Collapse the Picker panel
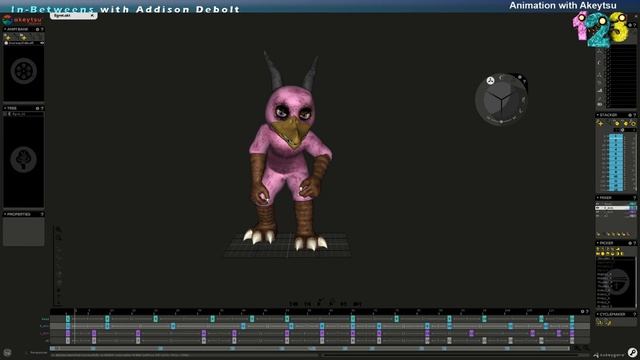The image size is (640, 360). point(598,243)
